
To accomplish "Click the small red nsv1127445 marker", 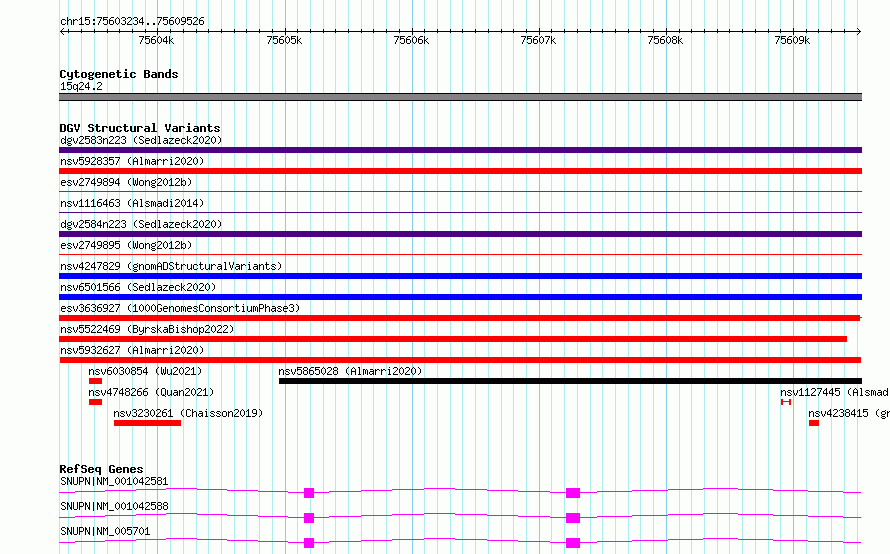I will (786, 402).
